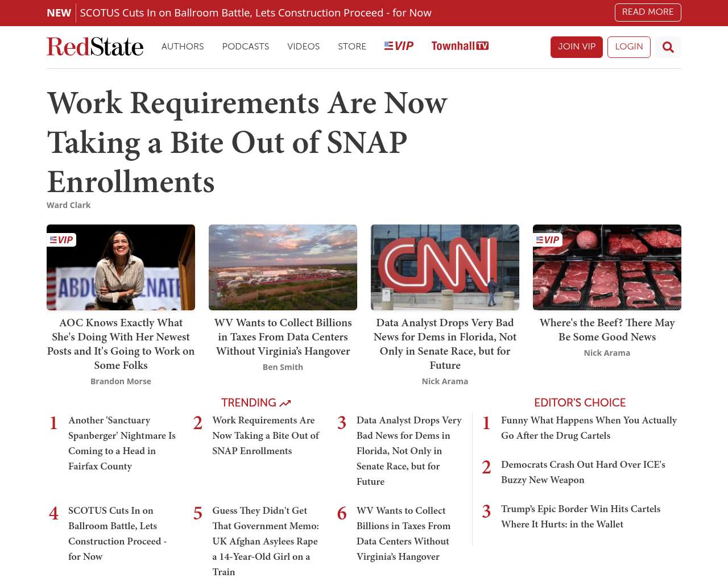Screen dimensions: 728x582
Task: Click the search magnifier icon
Action: click(668, 47)
